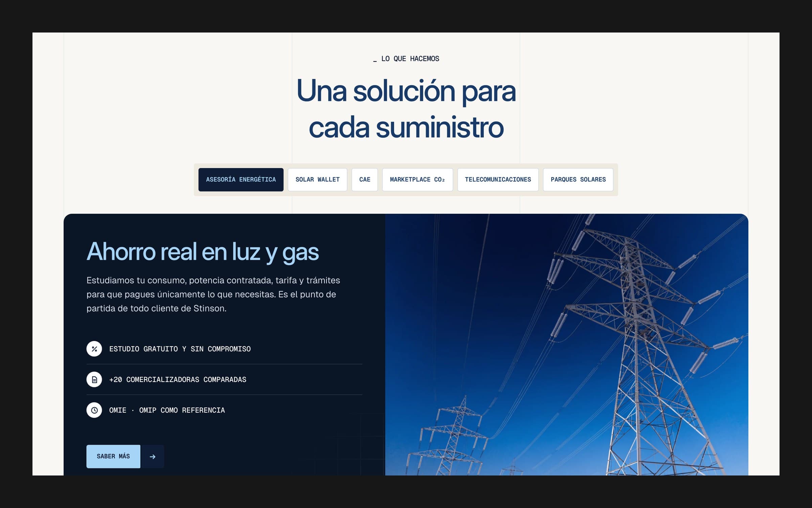This screenshot has height=508, width=812.
Task: Click the Saber Más button
Action: pos(113,456)
